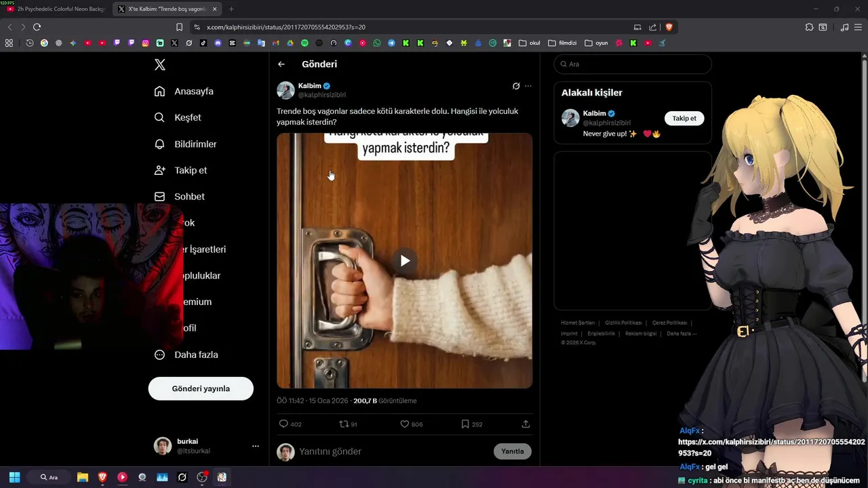Open the Gizlilik Politikası footer link

pyautogui.click(x=623, y=323)
